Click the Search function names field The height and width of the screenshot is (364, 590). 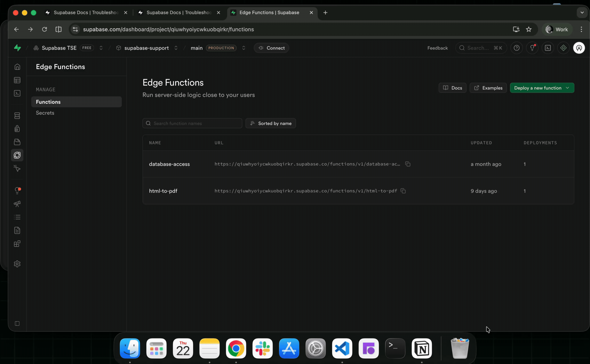(192, 123)
